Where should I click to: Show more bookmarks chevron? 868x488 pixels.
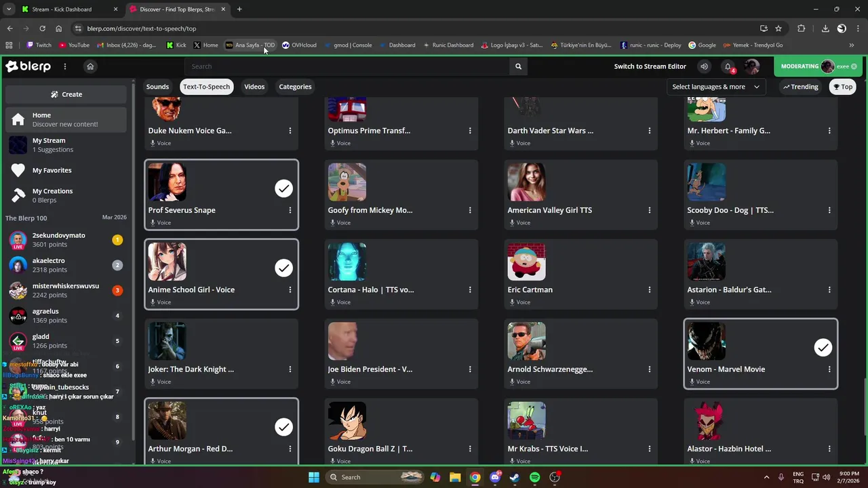pos(852,45)
